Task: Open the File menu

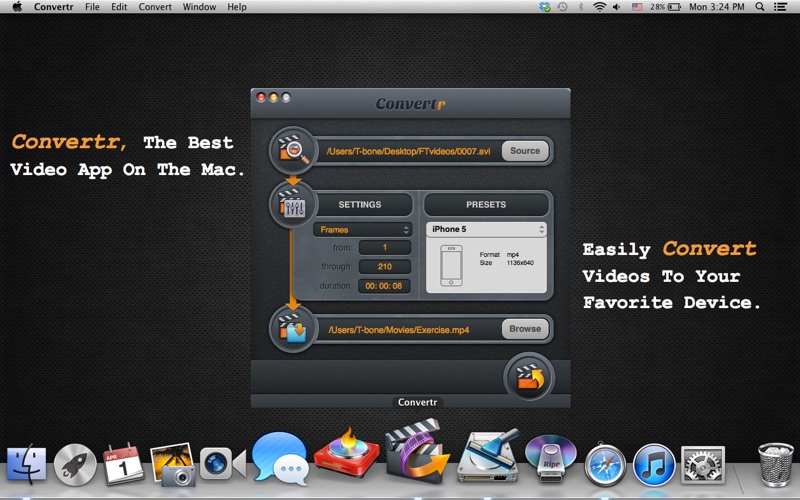Action: pos(92,7)
